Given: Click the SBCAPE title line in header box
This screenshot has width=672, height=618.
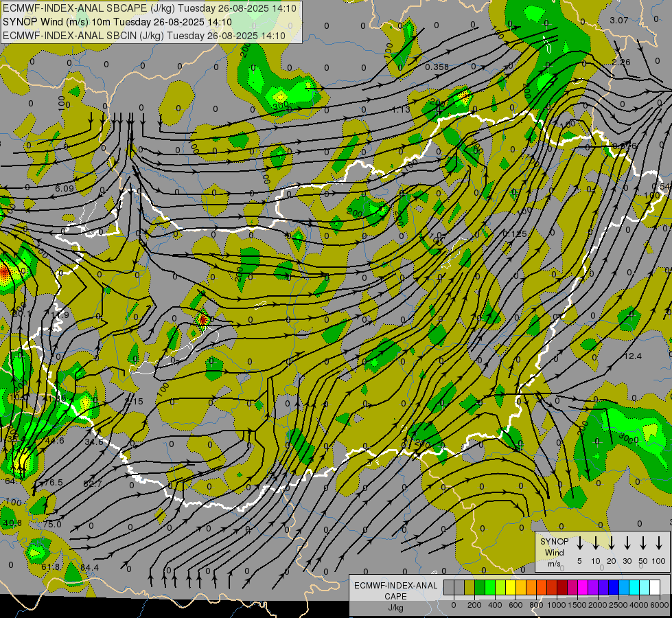Looking at the screenshot, I should pyautogui.click(x=149, y=8).
